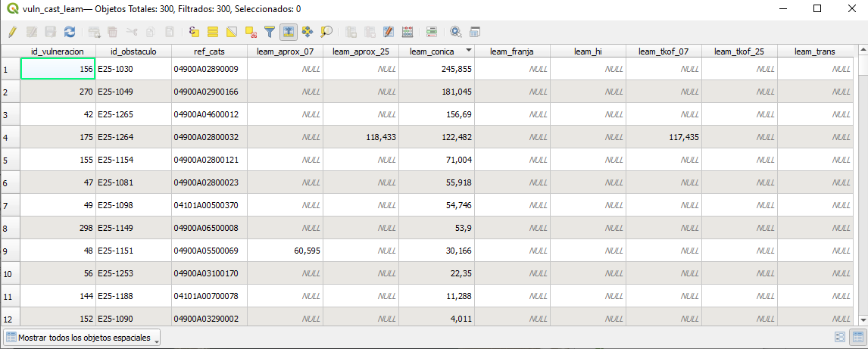
Task: Click the leam_franja column header
Action: tap(513, 51)
